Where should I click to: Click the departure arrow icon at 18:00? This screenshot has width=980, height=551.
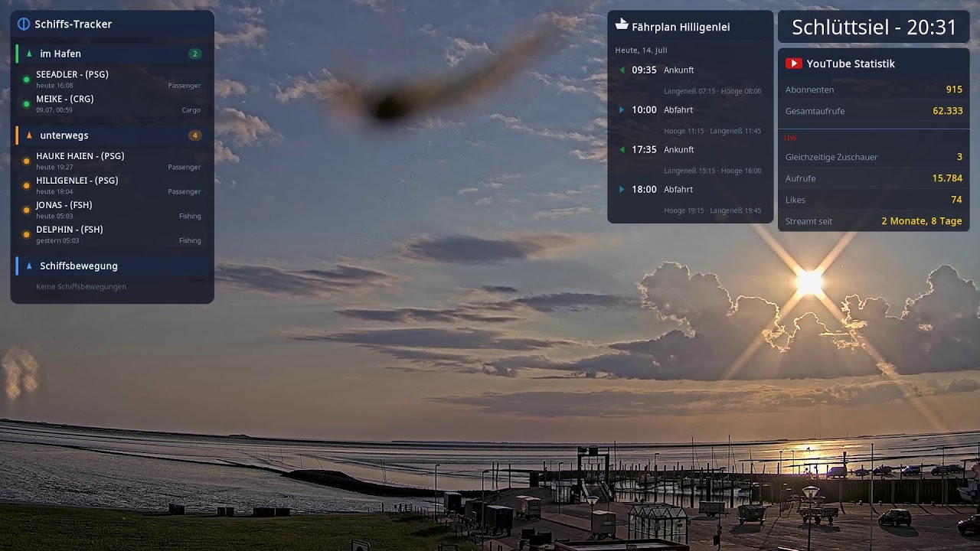click(x=622, y=189)
